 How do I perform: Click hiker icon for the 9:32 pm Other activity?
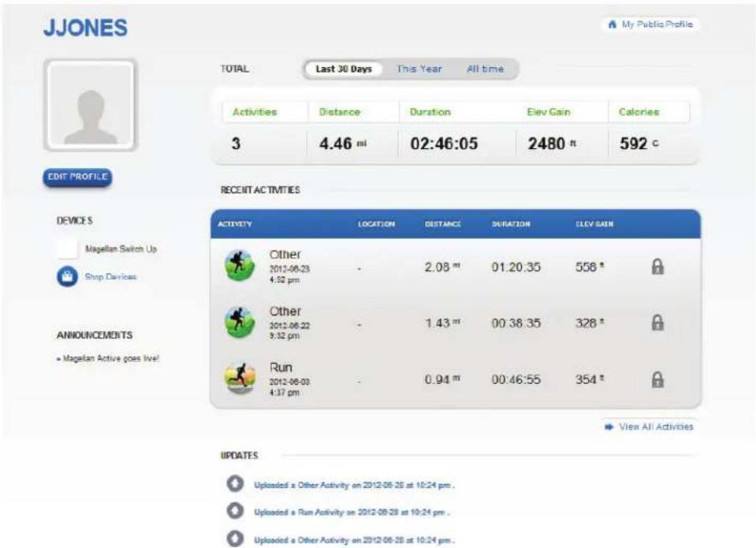click(x=240, y=322)
